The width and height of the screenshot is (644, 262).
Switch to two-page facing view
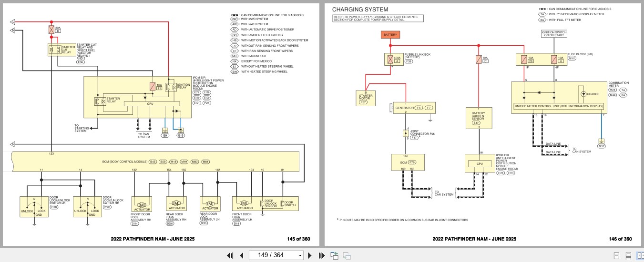[x=640, y=256]
